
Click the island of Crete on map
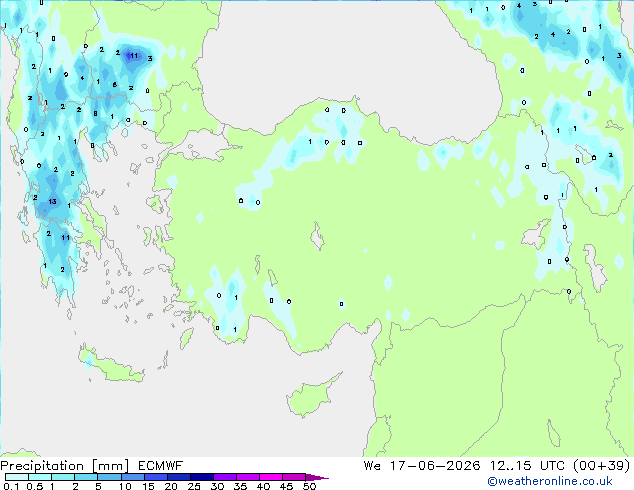(x=111, y=365)
